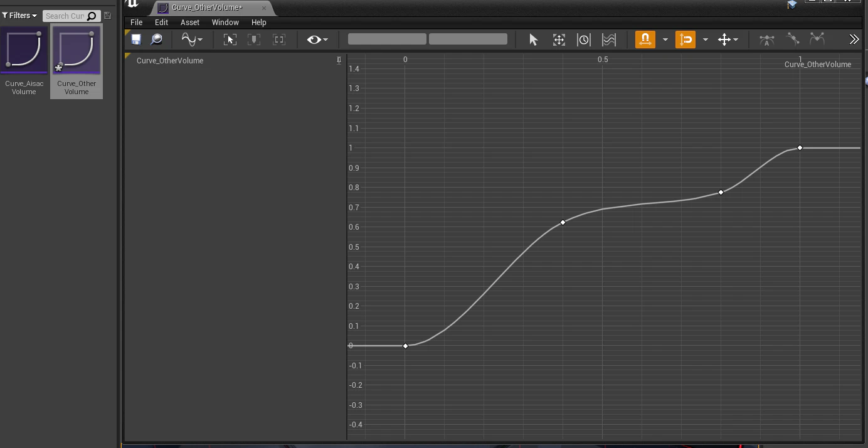Select the curve key at time 0

pos(405,346)
